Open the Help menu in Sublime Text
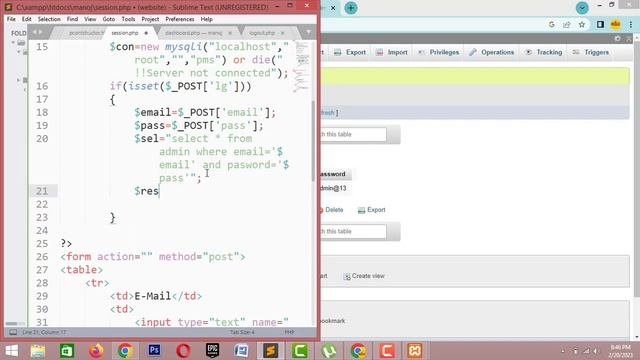This screenshot has width=640, height=360. tap(207, 19)
